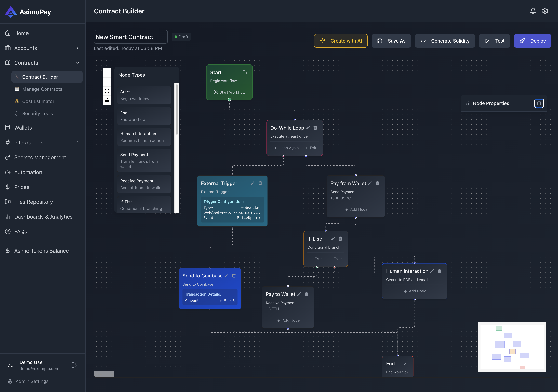The width and height of the screenshot is (558, 392).
Task: Collapse the Node Types panel
Action: [171, 75]
